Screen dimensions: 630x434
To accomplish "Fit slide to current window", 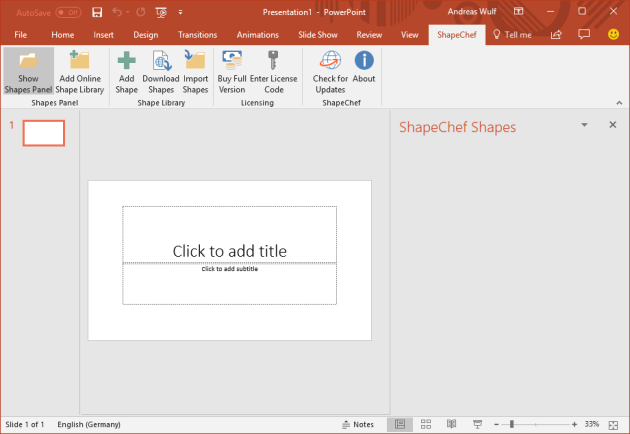I will 613,425.
